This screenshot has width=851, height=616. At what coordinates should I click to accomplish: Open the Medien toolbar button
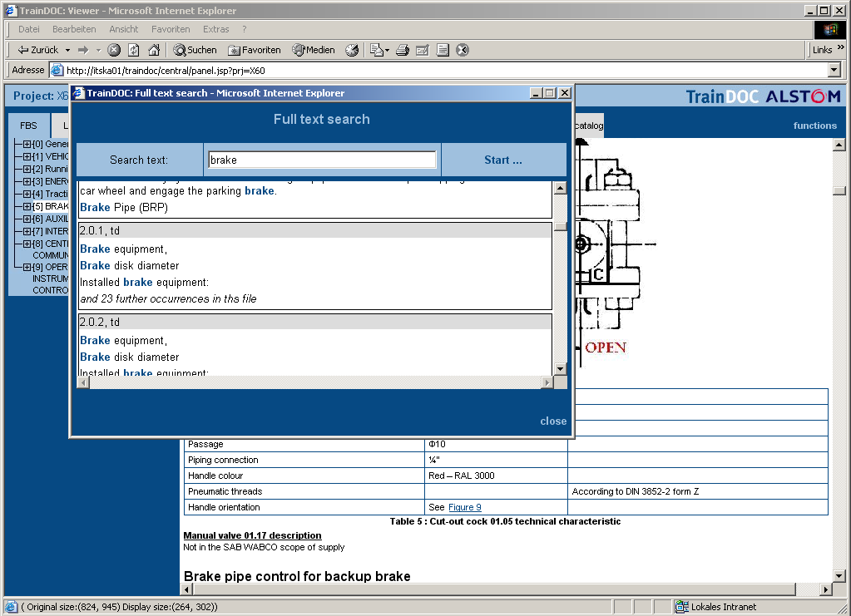(x=313, y=50)
